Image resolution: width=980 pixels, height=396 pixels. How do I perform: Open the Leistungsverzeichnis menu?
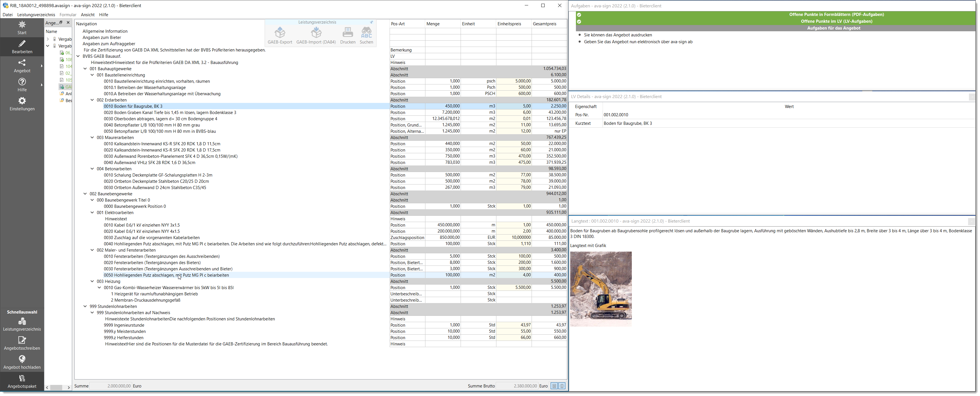pyautogui.click(x=36, y=15)
